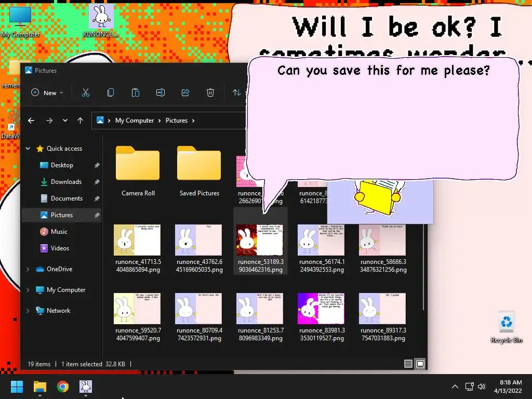Click the Rename icon in toolbar
The image size is (532, 399).
pos(161,92)
